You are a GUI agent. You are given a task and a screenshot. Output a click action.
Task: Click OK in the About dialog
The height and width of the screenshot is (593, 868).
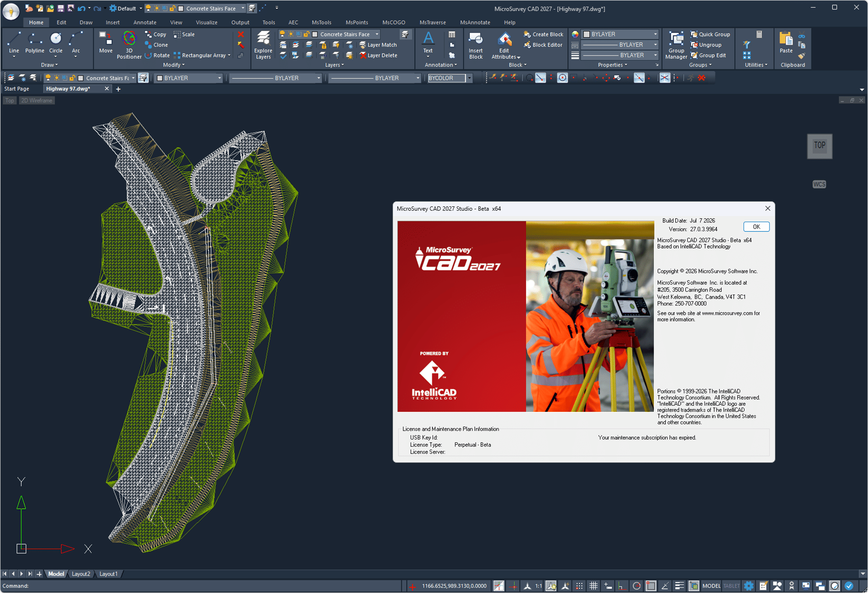[x=756, y=227]
